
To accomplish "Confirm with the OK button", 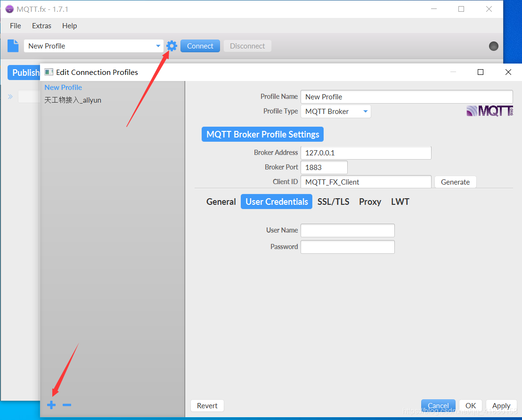I will pyautogui.click(x=471, y=406).
